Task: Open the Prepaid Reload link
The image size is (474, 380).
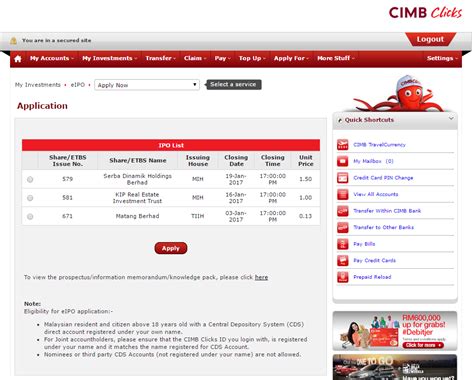Action: click(372, 277)
